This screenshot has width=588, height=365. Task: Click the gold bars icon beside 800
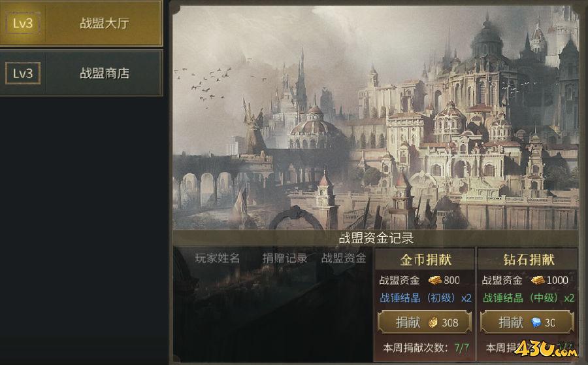435,280
